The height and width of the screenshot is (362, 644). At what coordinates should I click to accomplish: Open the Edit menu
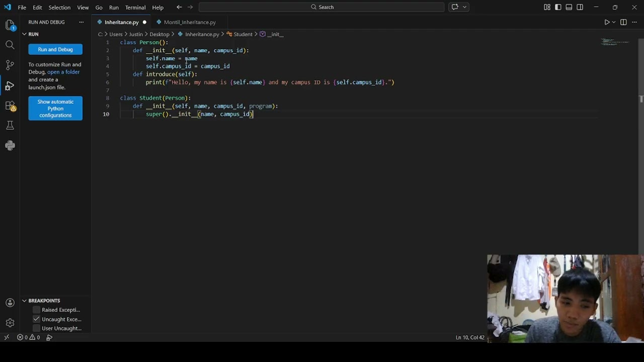pyautogui.click(x=37, y=7)
